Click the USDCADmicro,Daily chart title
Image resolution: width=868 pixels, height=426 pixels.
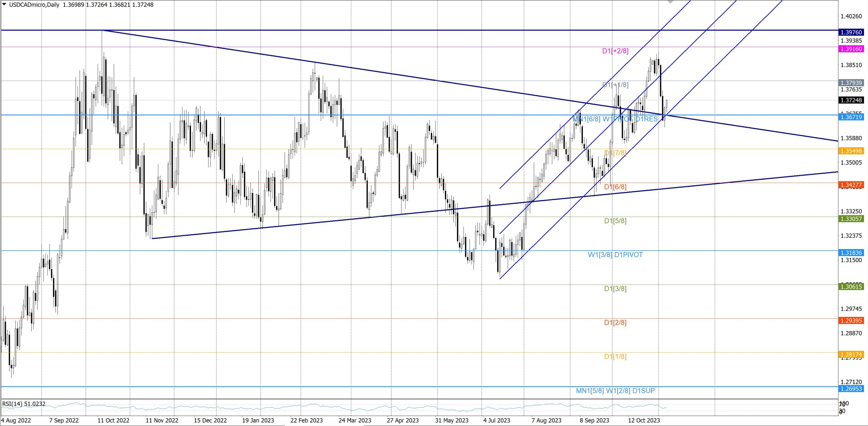click(x=34, y=5)
